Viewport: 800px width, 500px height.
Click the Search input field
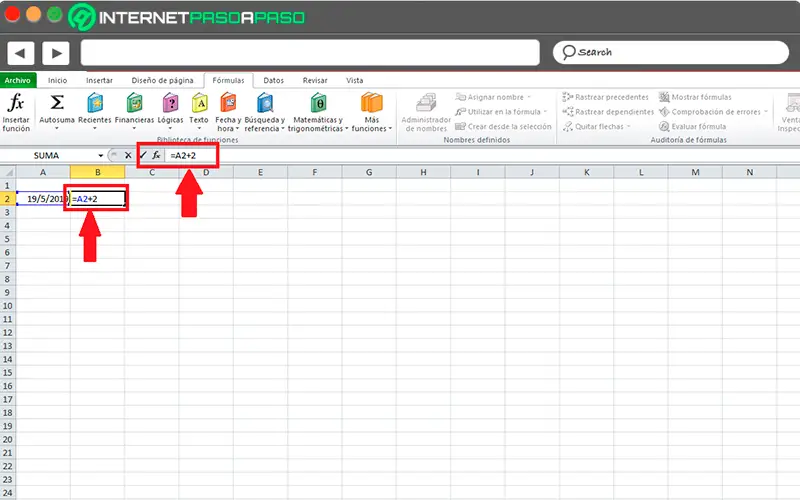coord(671,52)
